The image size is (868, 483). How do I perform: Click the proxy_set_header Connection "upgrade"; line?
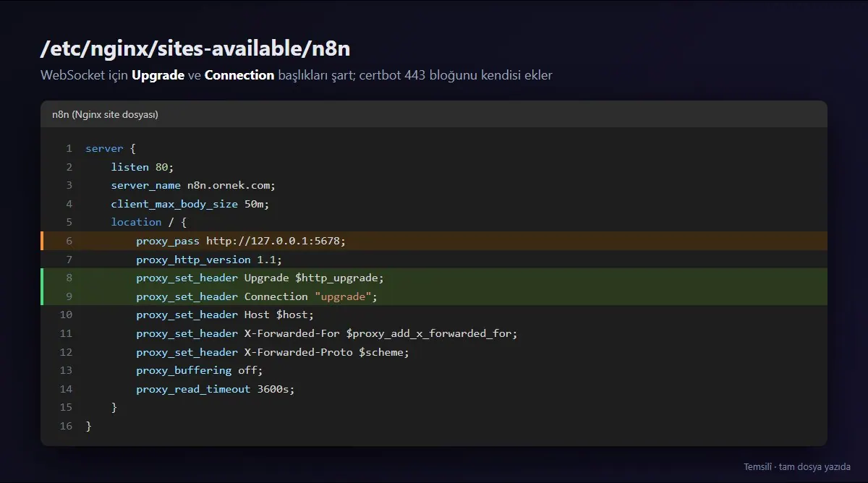[434, 296]
